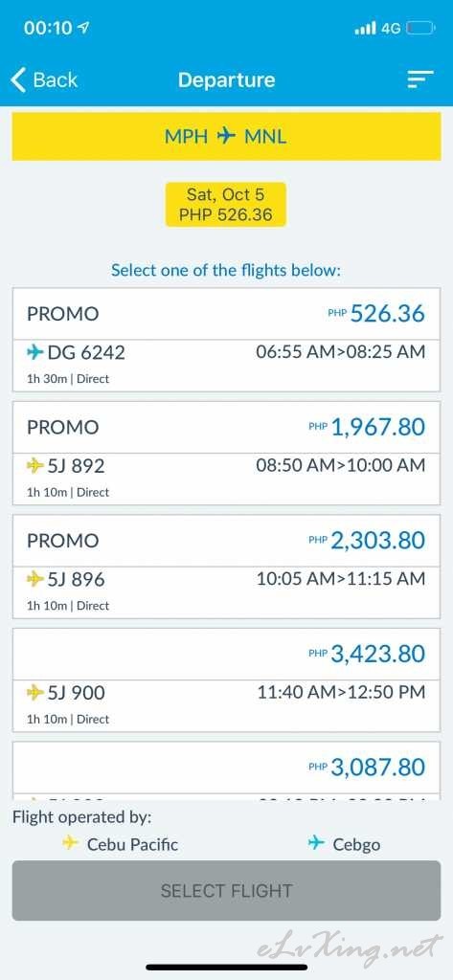Image resolution: width=453 pixels, height=980 pixels.
Task: Select the PHP 2,303.80 promo flight
Action: (x=226, y=567)
